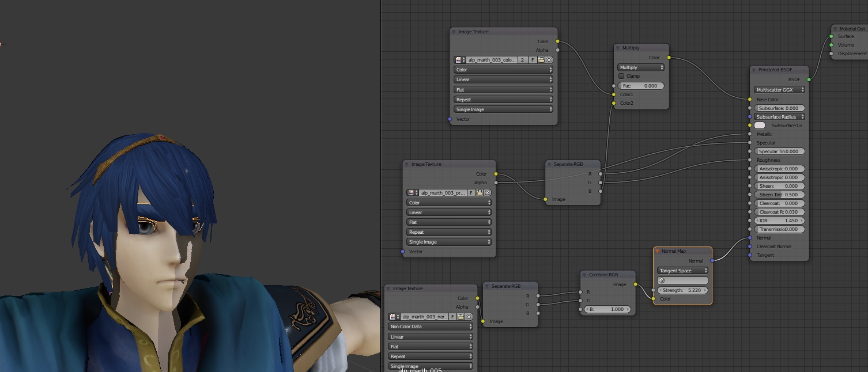Click the user count 2 button on alp_marth_003_colo
Viewport: 868px width, 372px height.
523,60
